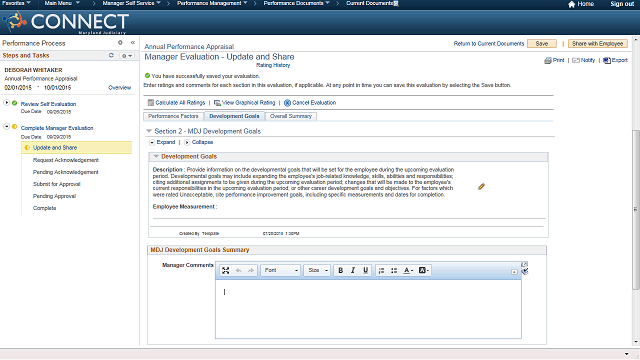Open the Size dropdown
This screenshot has height=360, width=640.
click(317, 270)
